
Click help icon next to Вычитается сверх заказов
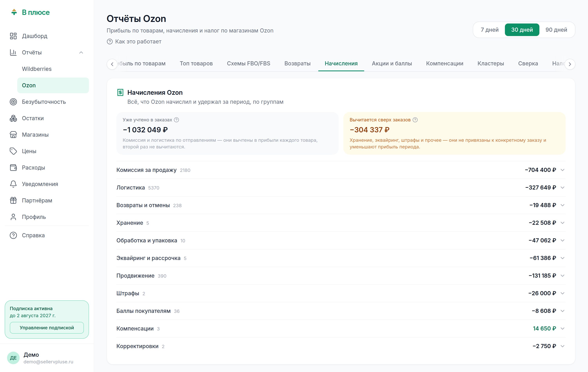coord(415,120)
